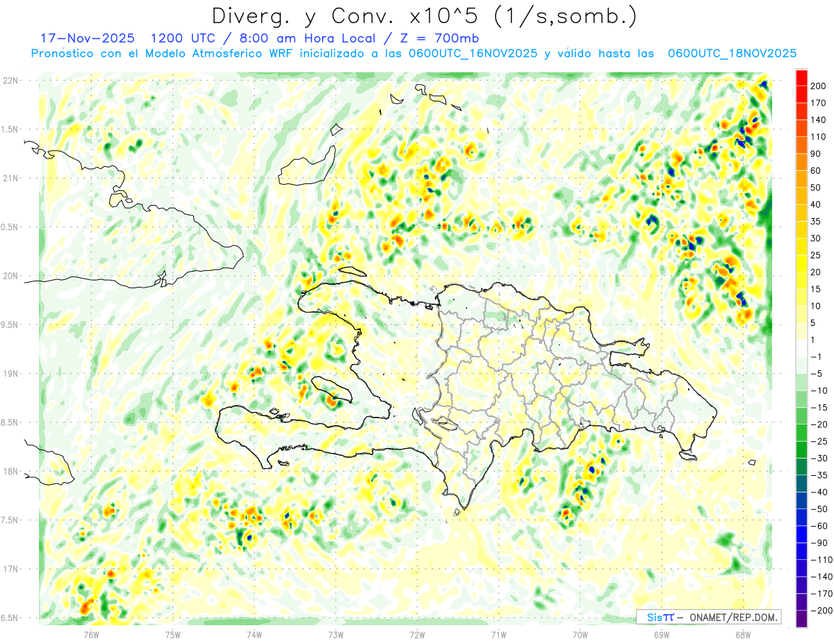Viewport: 834px width, 644px height.
Task: Click the '69W' longitude label
Action: (662, 634)
